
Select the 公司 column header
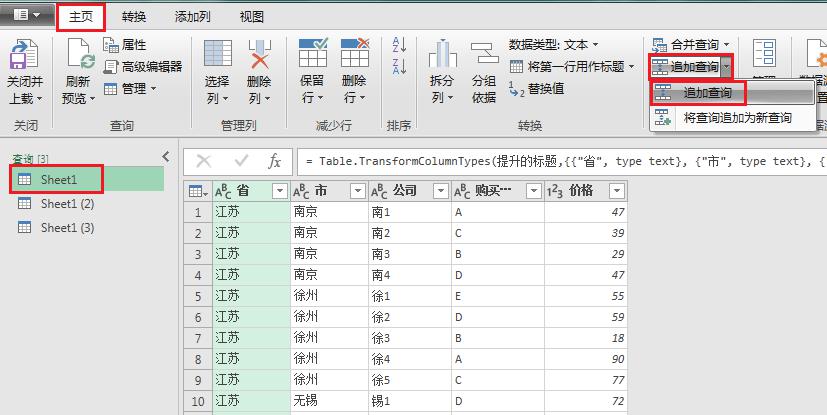(409, 191)
